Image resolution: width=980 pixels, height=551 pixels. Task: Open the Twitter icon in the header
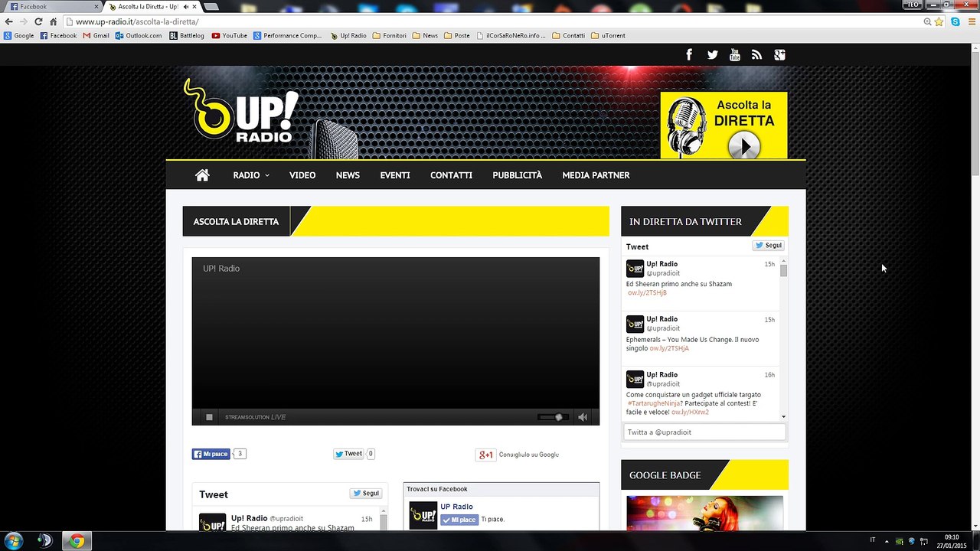click(x=713, y=54)
